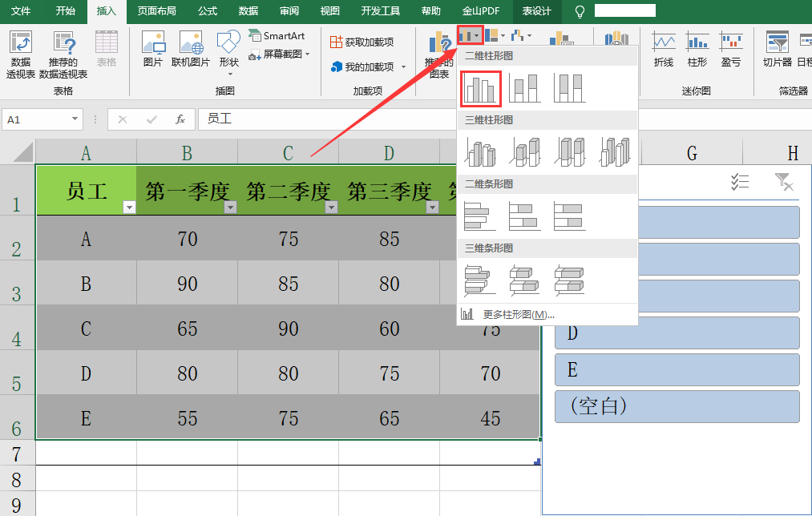812x516 pixels.
Task: Open the column chart dropdown button
Action: pos(471,36)
